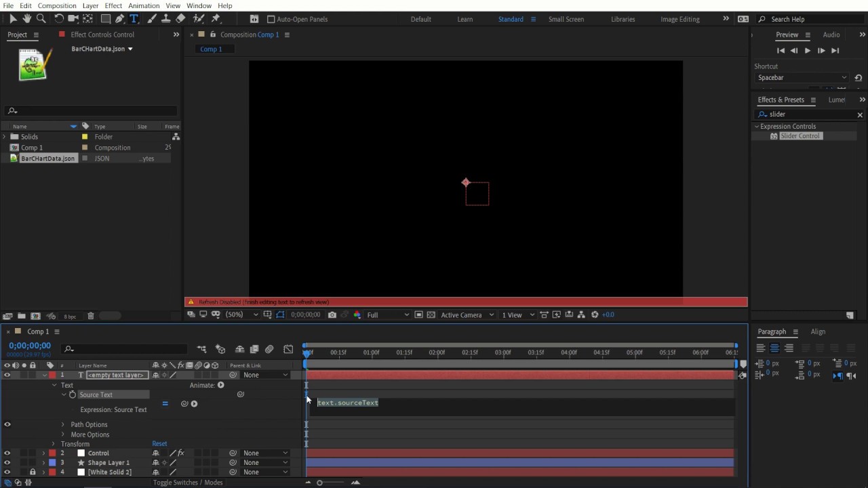Select the Roto Brush tool
868x488 pixels.
coord(199,19)
